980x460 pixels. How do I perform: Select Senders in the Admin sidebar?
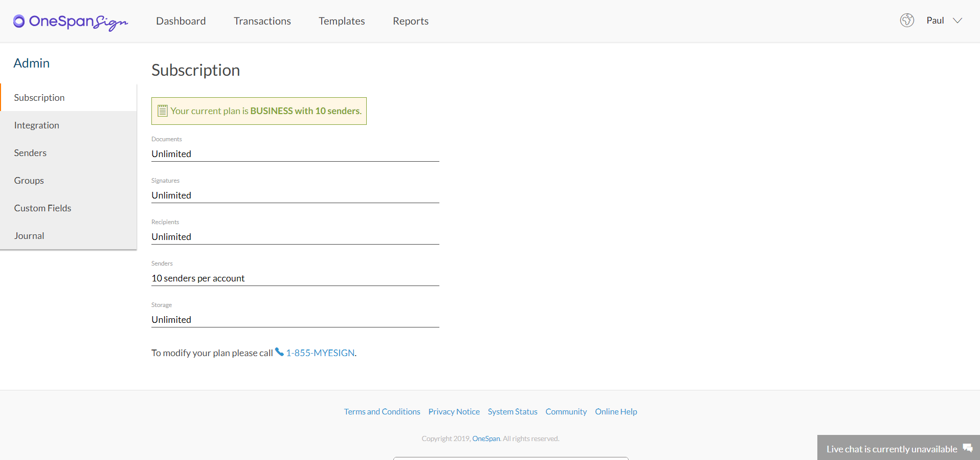30,153
